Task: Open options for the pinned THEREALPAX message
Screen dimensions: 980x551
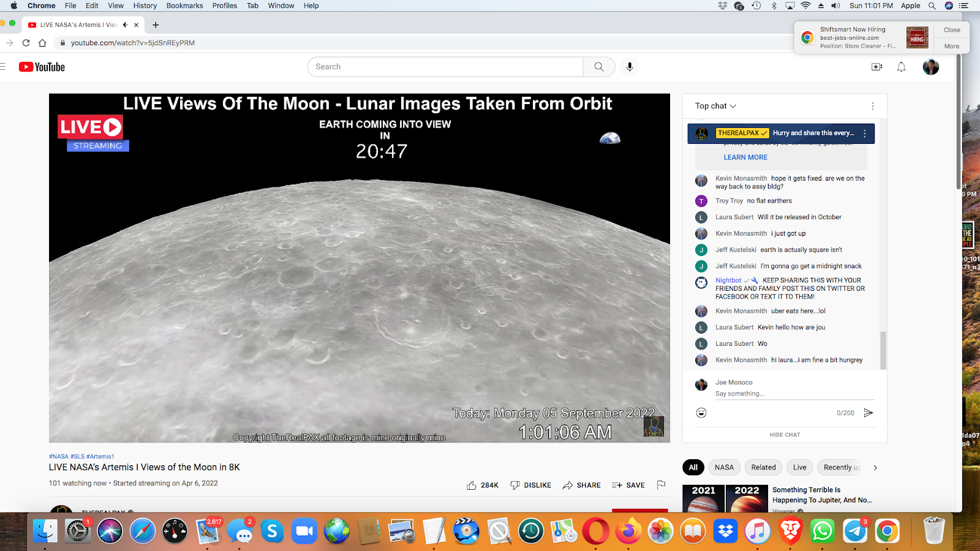Action: (x=865, y=133)
